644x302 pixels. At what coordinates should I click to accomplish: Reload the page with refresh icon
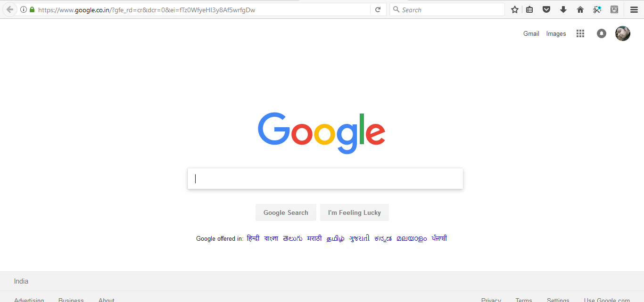pyautogui.click(x=378, y=9)
